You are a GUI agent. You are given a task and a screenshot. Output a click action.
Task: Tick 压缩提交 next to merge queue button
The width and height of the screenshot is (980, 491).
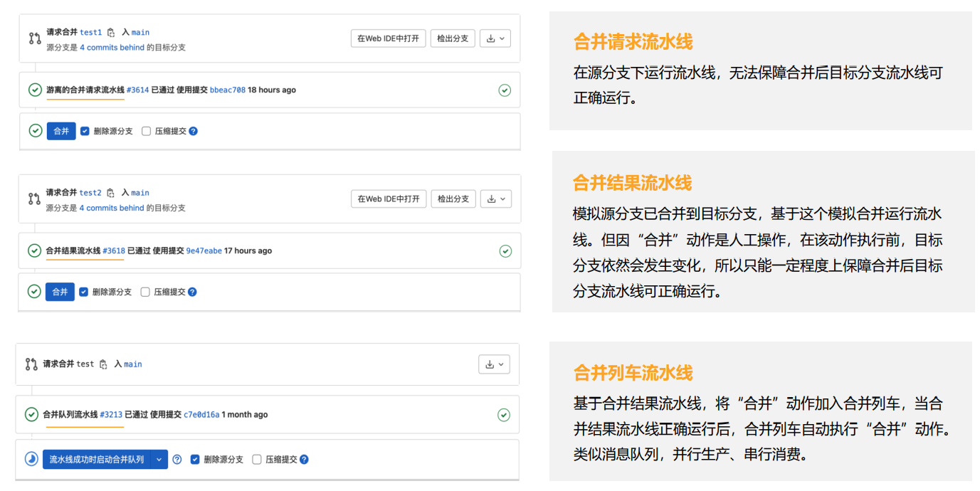point(257,460)
